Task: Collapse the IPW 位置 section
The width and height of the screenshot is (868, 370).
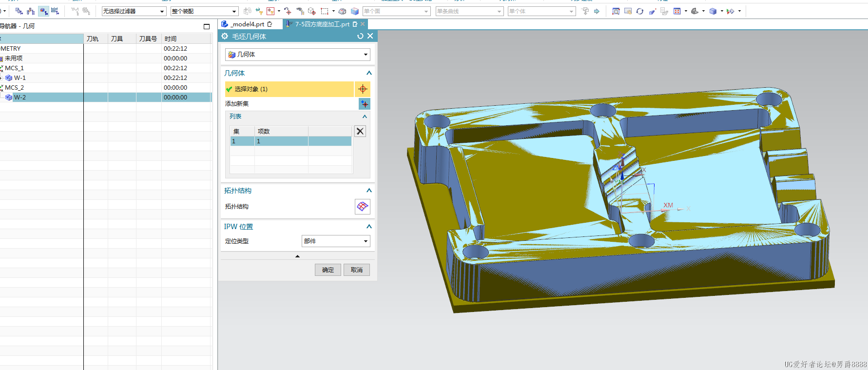Action: coord(369,227)
